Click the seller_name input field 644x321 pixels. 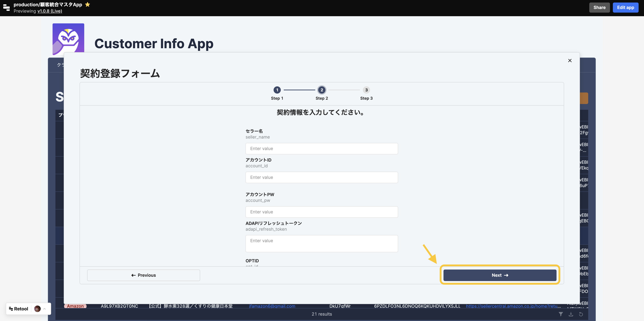pyautogui.click(x=321, y=148)
